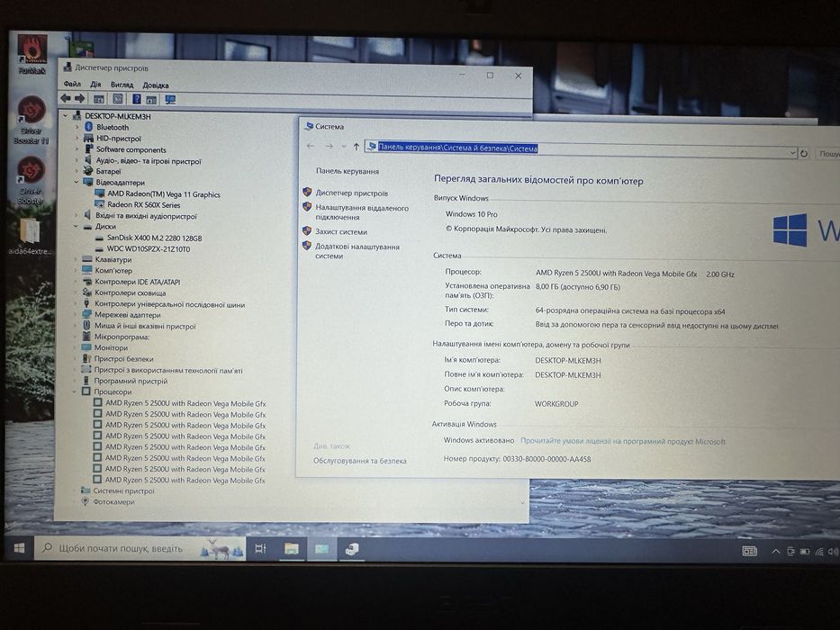Image resolution: width=840 pixels, height=630 pixels.
Task: Expand the Контролери сховища category
Action: coord(76,292)
